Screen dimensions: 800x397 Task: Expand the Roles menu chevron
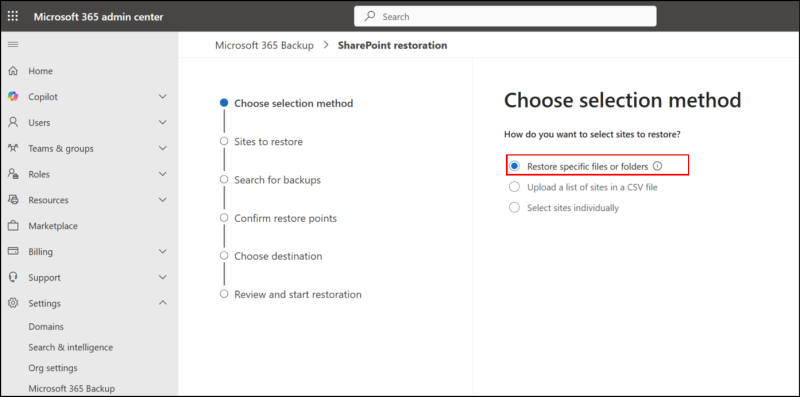point(163,174)
